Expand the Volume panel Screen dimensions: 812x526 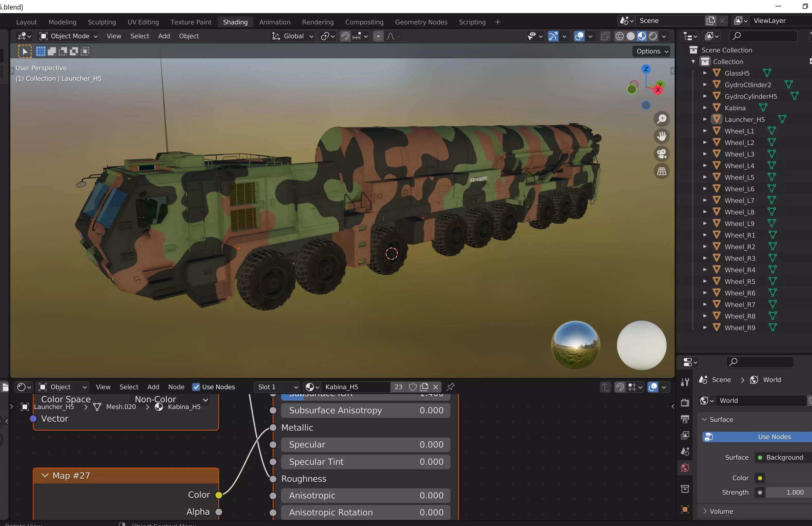(x=704, y=511)
